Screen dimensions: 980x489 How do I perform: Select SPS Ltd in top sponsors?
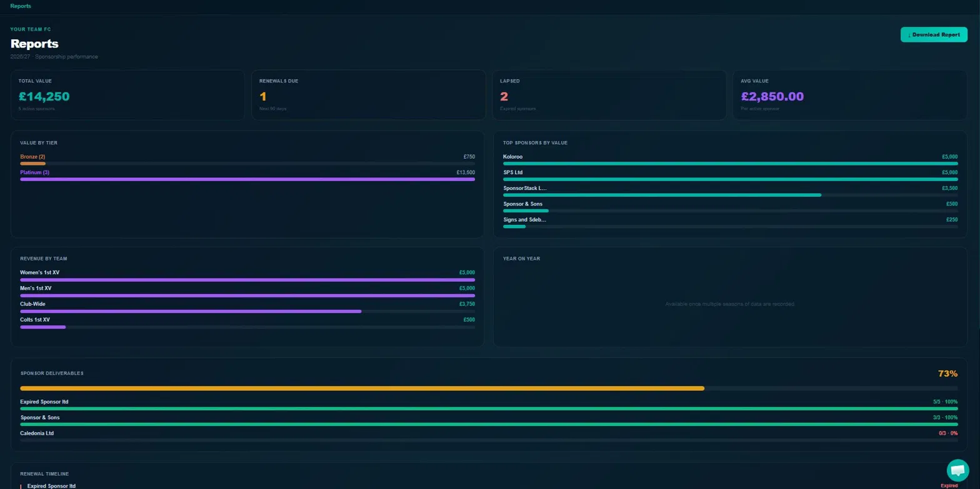pos(511,172)
